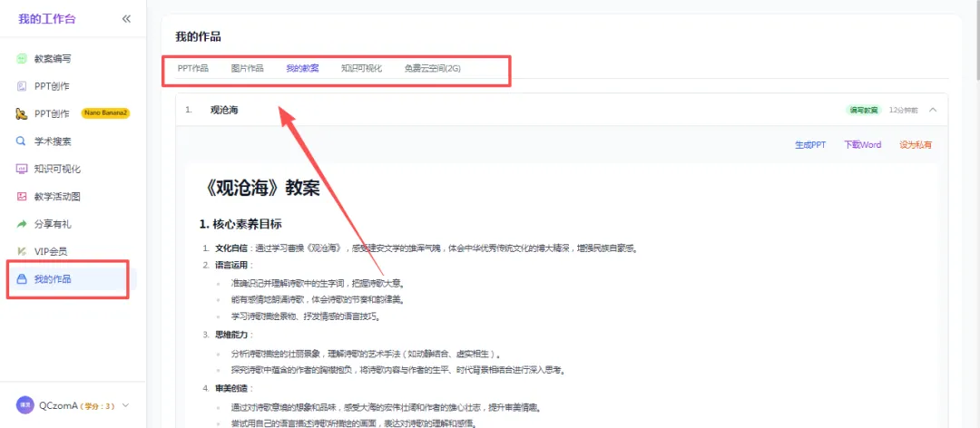980x428 pixels.
Task: Click the 知识可视化 sidebar icon
Action: 22,169
